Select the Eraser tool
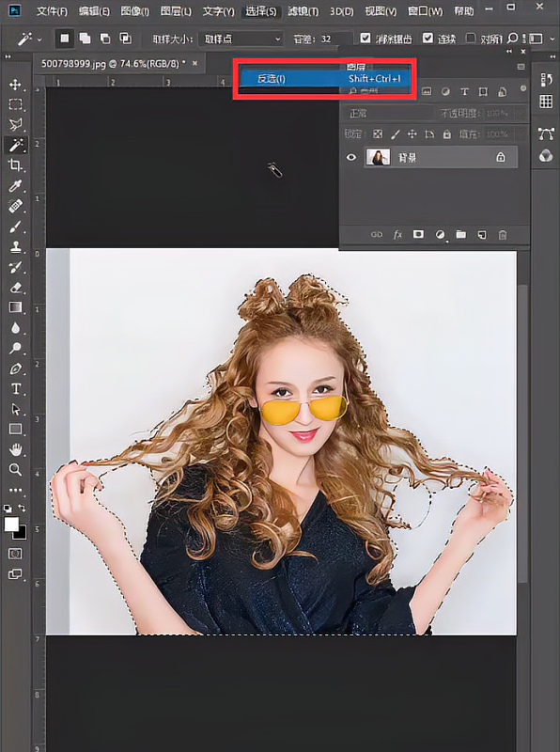 point(15,288)
